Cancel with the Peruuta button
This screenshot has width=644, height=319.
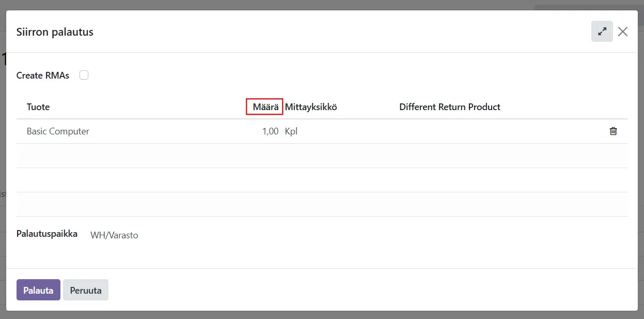tap(86, 290)
